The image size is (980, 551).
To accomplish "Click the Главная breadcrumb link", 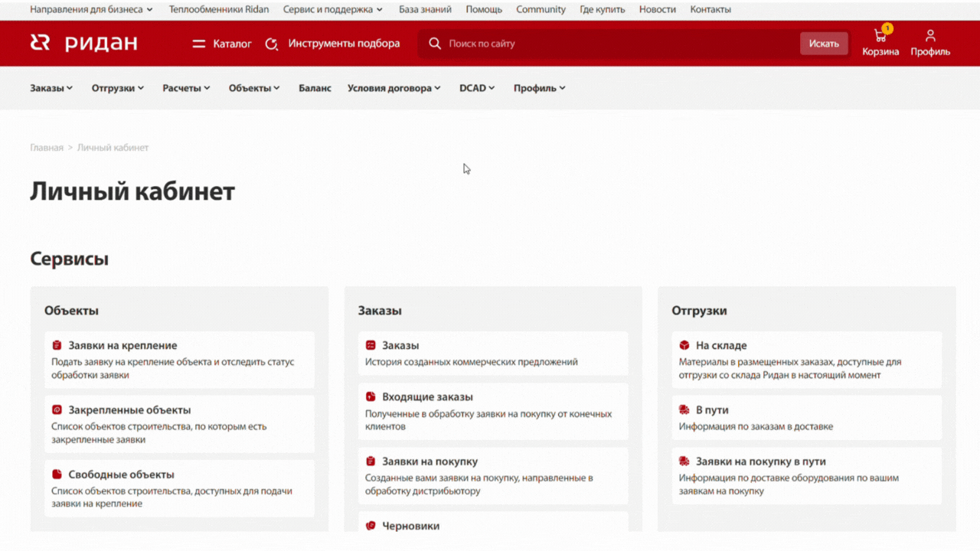I will [x=47, y=148].
